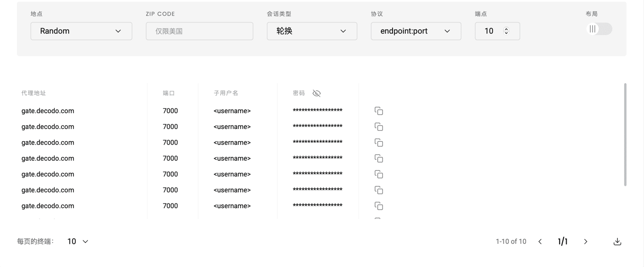Toggle the 布局 layout switch
Image resolution: width=644 pixels, height=267 pixels.
(599, 29)
